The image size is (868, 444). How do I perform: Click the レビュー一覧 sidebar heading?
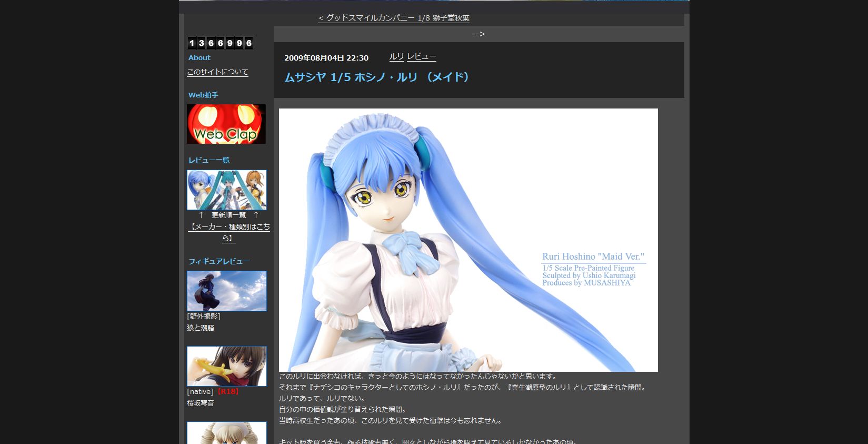209,161
